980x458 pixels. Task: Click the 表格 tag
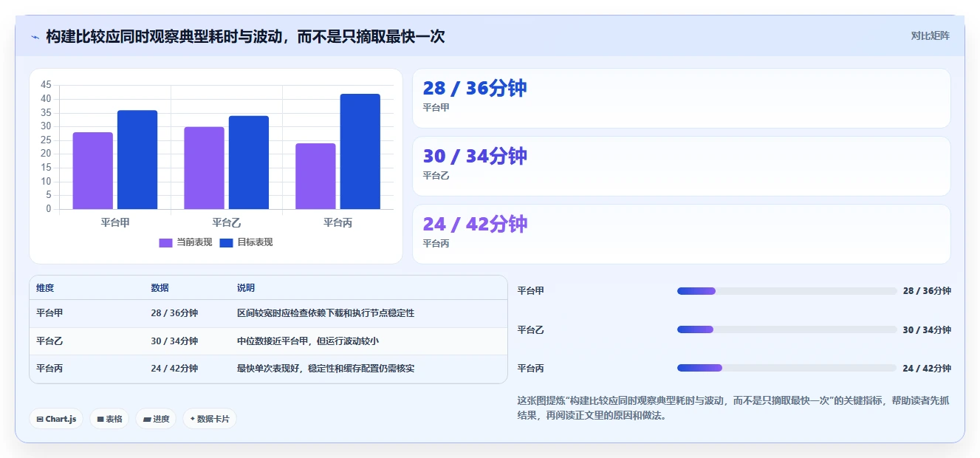[109, 419]
